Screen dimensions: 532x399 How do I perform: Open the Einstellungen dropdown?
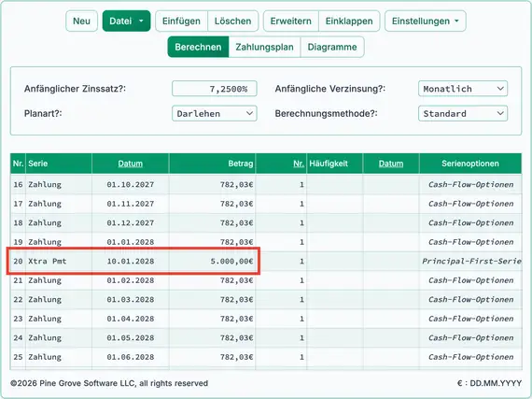[425, 21]
